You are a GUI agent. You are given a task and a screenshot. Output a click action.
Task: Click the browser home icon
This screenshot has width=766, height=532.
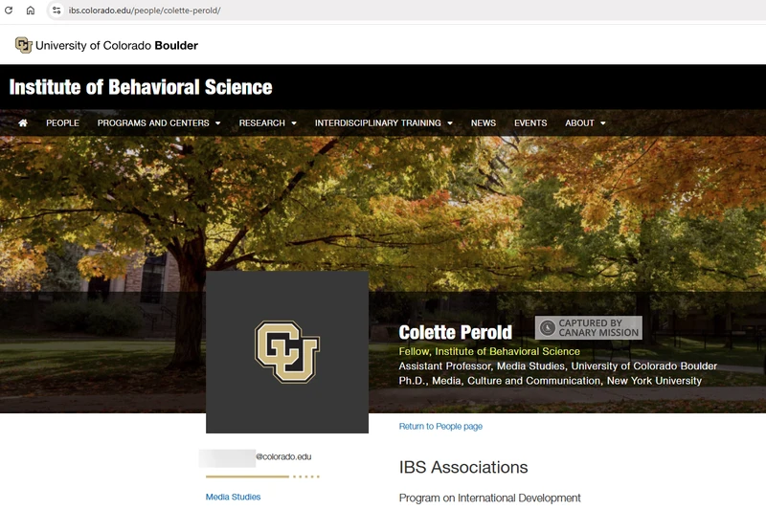pos(31,11)
